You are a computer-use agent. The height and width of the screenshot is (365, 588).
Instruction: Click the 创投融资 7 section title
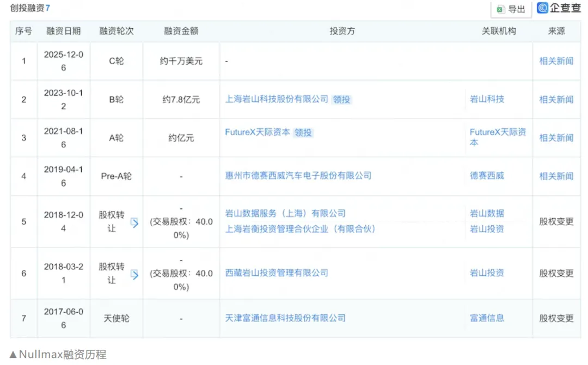pos(30,8)
